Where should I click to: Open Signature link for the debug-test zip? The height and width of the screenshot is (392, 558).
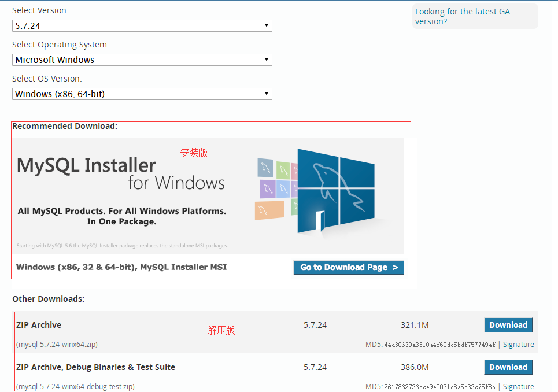(519, 386)
